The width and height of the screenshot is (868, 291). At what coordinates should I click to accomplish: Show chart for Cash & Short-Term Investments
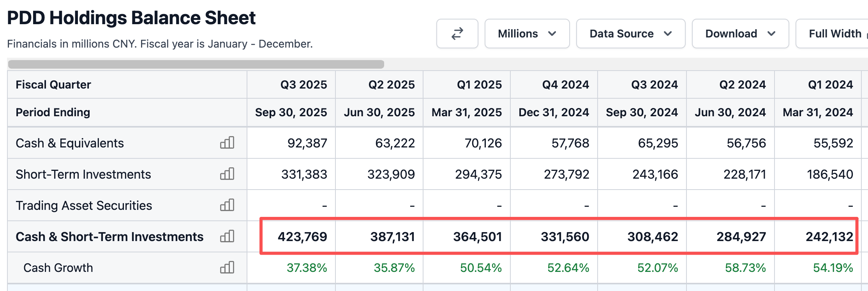pos(227,236)
